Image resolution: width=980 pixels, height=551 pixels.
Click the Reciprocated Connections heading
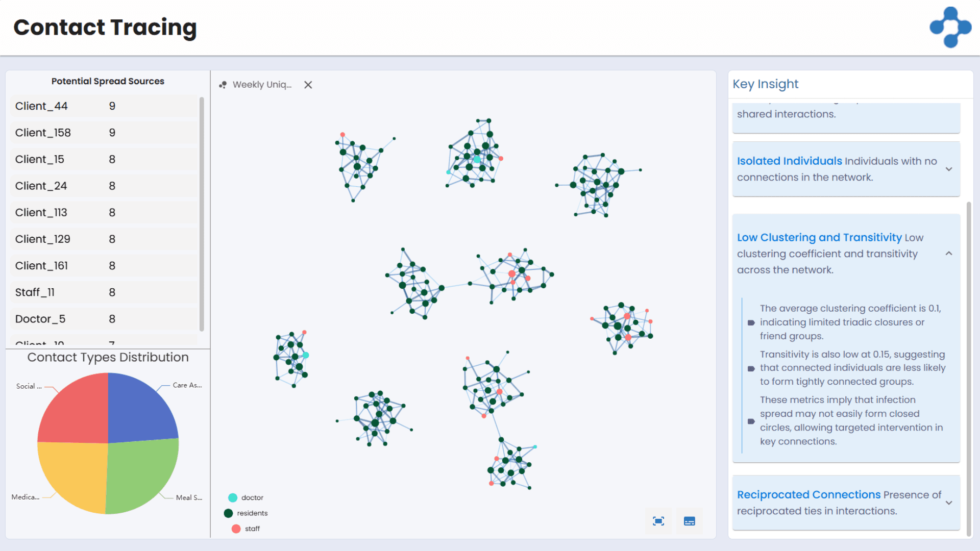point(808,494)
